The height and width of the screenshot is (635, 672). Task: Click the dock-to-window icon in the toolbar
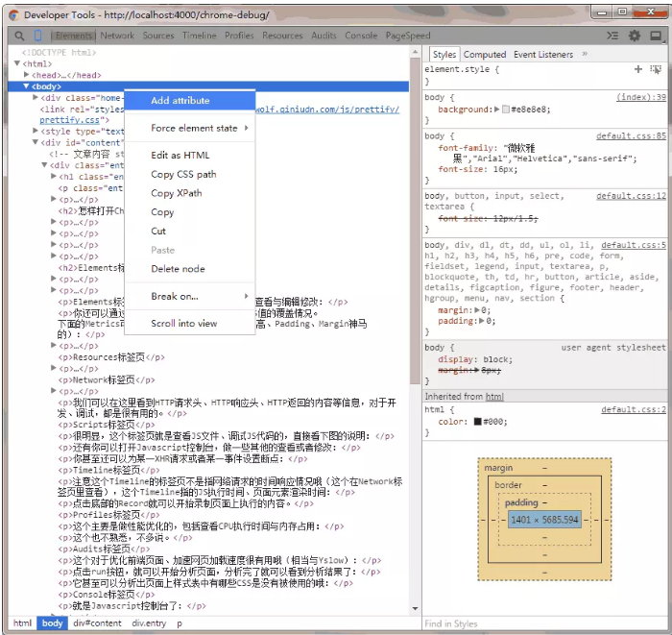click(x=656, y=36)
